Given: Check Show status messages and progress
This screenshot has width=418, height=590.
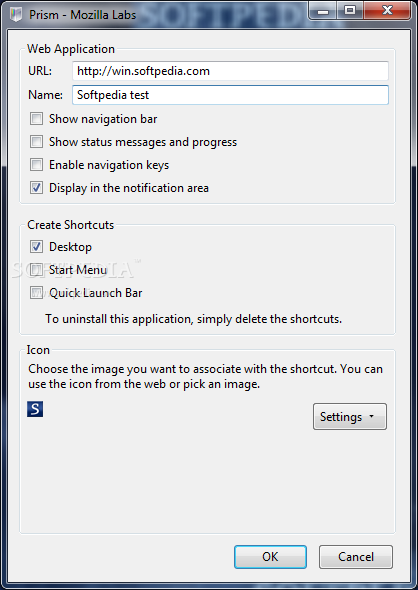Looking at the screenshot, I should point(36,142).
